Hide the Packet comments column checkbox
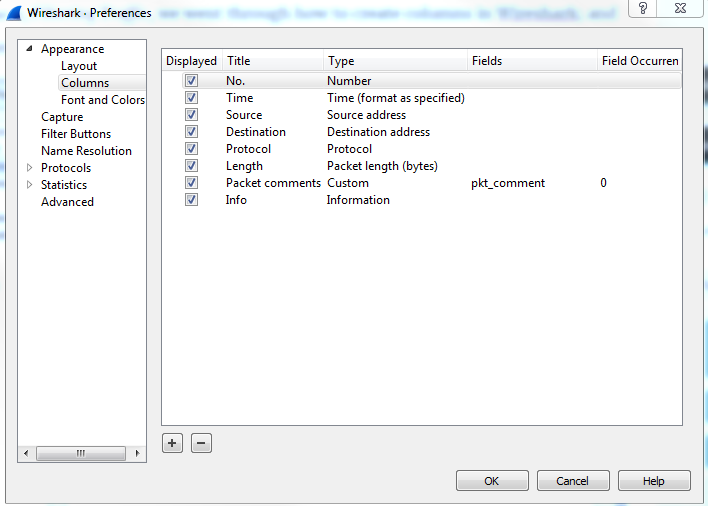Viewport: 708px width, 506px height. 191,182
